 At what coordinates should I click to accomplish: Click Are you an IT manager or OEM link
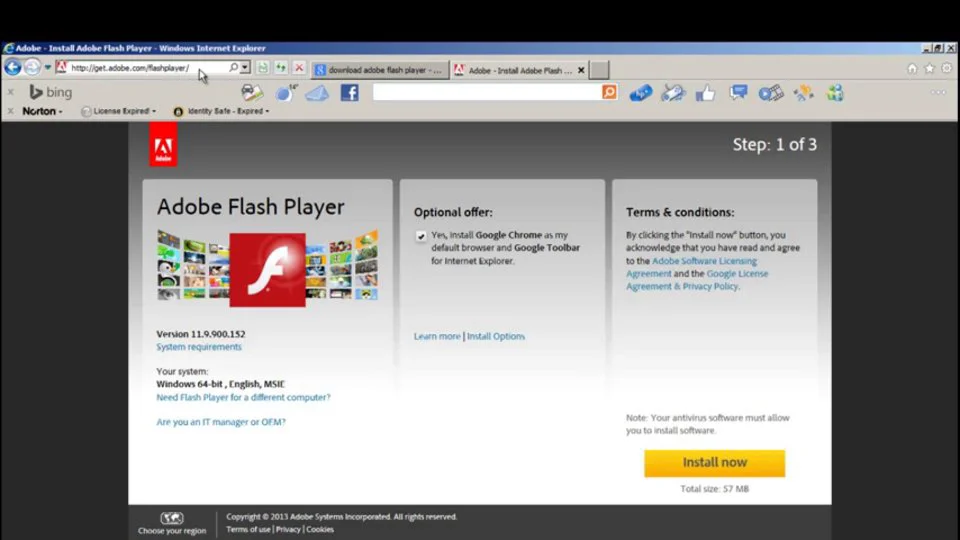pyautogui.click(x=221, y=421)
